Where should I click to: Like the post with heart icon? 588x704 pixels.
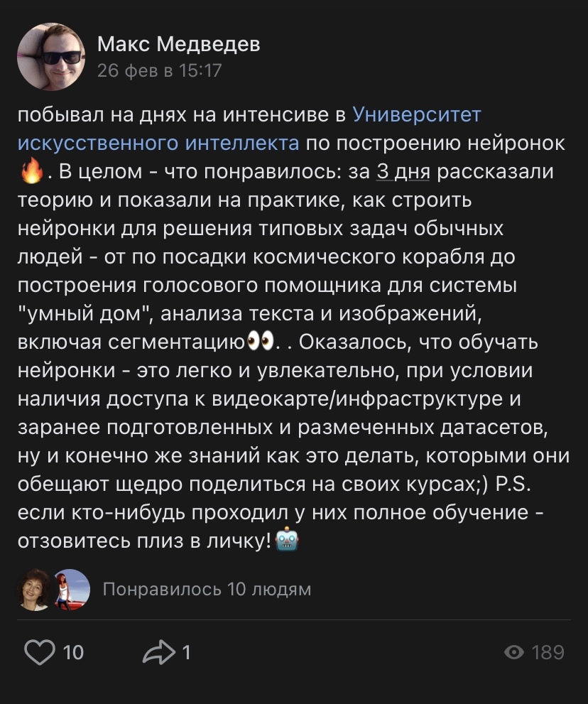point(40,652)
